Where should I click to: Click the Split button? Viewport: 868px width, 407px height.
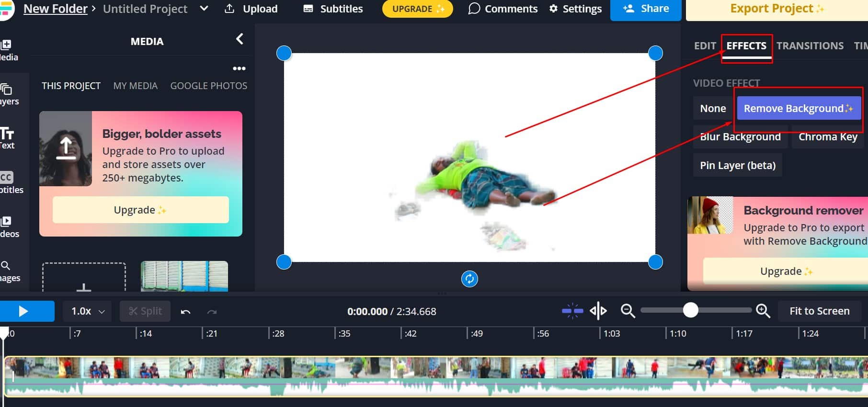pyautogui.click(x=145, y=311)
